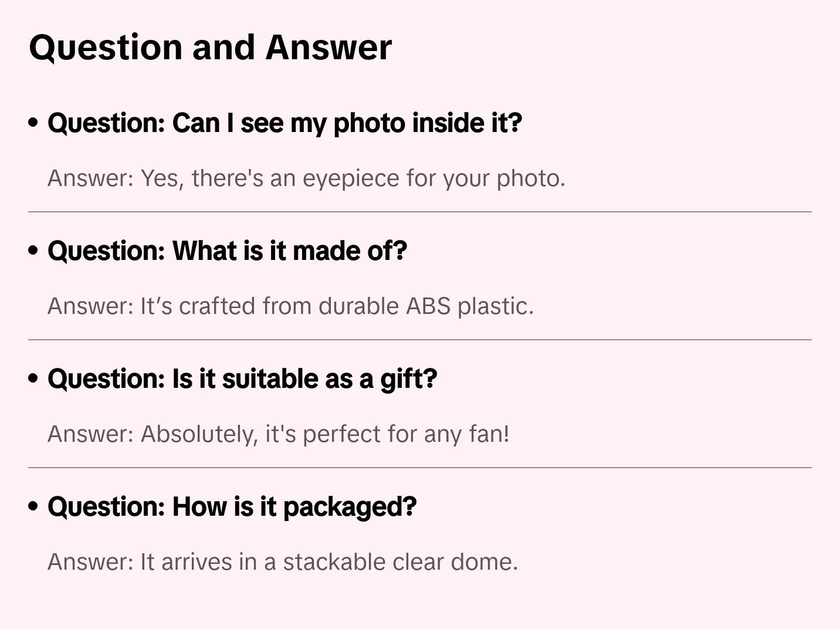The image size is (840, 629).
Task: Click the bullet next to "What is it made of?"
Action: pos(33,251)
